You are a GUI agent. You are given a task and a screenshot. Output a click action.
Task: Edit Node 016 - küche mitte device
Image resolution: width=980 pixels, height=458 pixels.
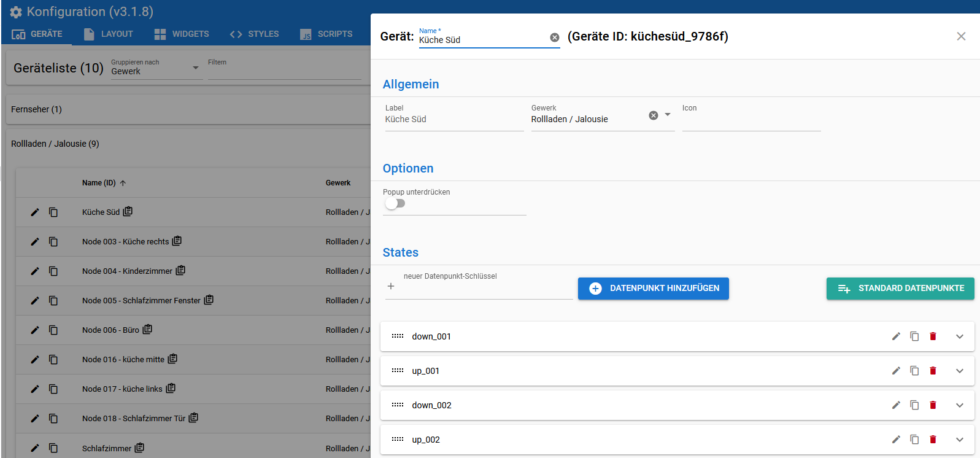[x=35, y=360]
